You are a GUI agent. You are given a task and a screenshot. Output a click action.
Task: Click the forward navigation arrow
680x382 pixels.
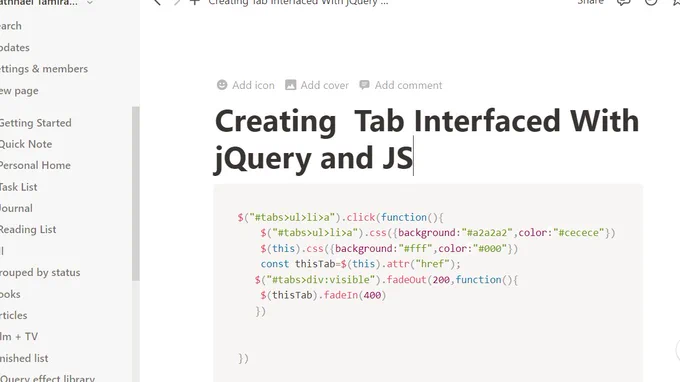click(x=177, y=2)
